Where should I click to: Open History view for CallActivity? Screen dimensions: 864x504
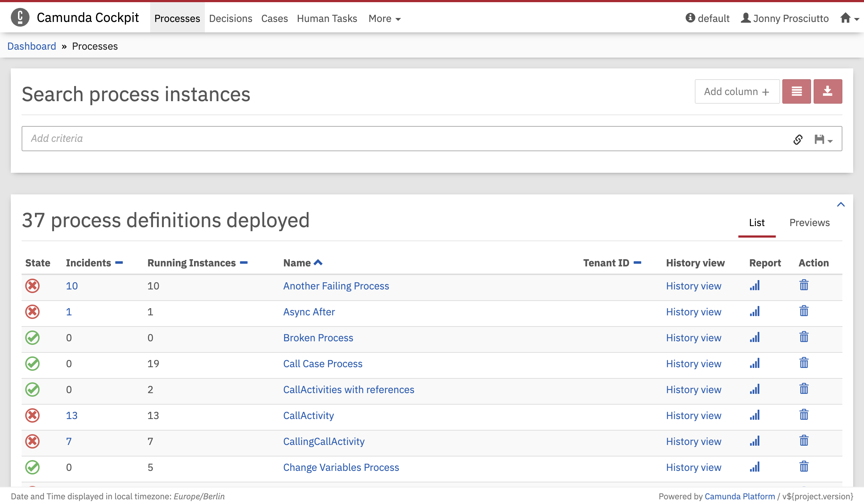[x=693, y=415]
